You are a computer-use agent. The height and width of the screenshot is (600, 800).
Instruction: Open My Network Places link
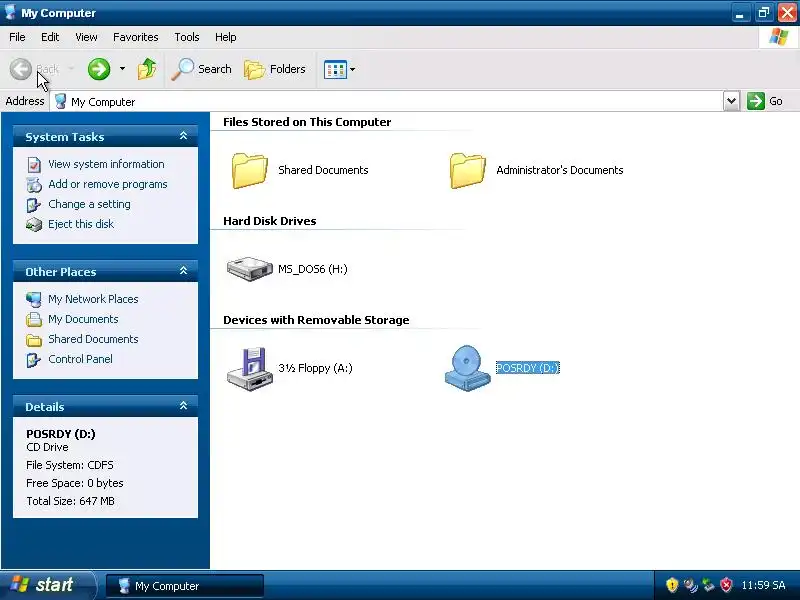tap(93, 299)
